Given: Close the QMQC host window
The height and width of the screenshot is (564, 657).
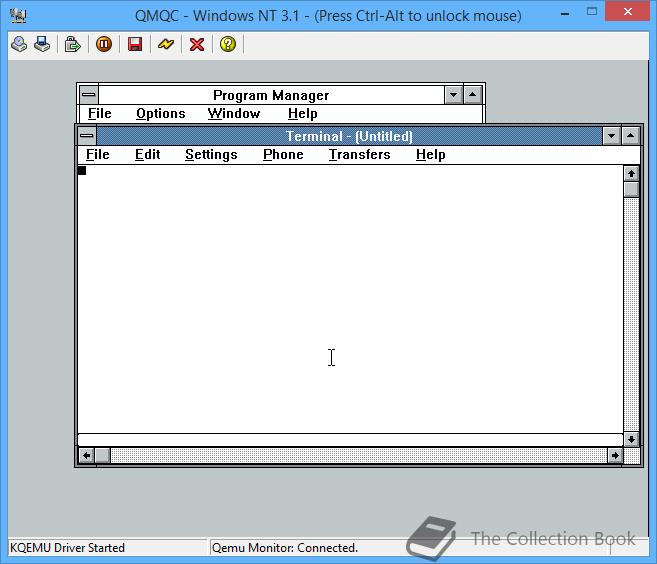Looking at the screenshot, I should pos(627,11).
